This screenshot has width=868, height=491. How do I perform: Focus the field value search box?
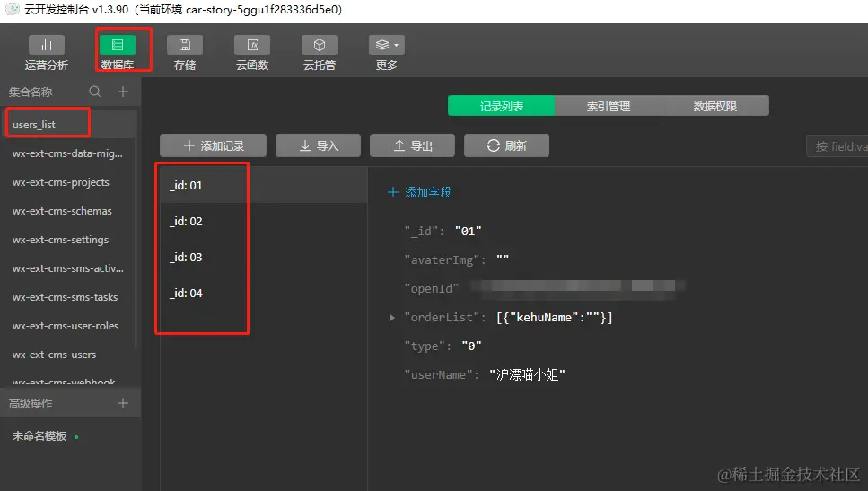[x=839, y=146]
